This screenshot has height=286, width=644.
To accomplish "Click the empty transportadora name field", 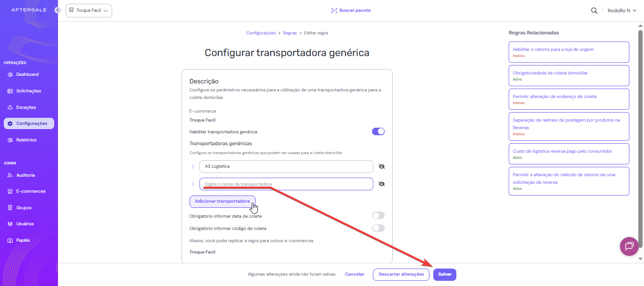I will click(x=286, y=184).
